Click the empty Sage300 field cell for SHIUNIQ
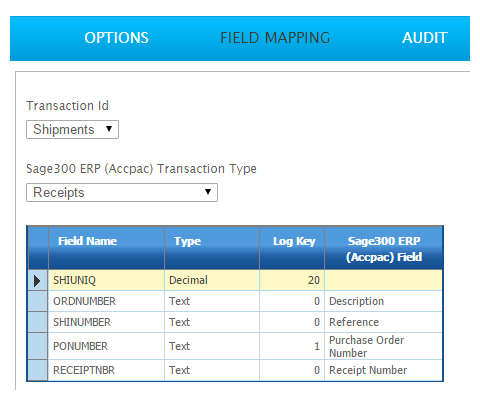Screen dimensions: 480x400 click(x=384, y=280)
